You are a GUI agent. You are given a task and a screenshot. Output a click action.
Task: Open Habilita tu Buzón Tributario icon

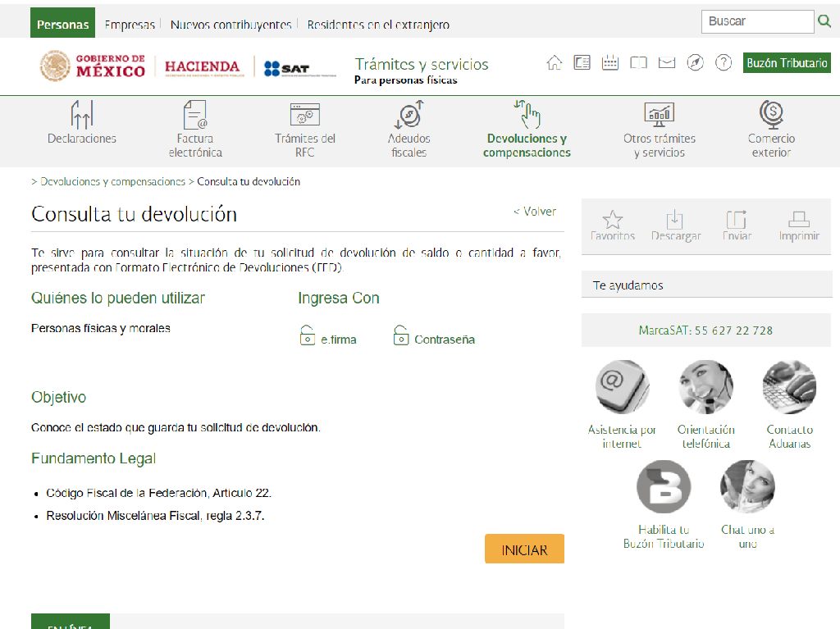(x=664, y=487)
